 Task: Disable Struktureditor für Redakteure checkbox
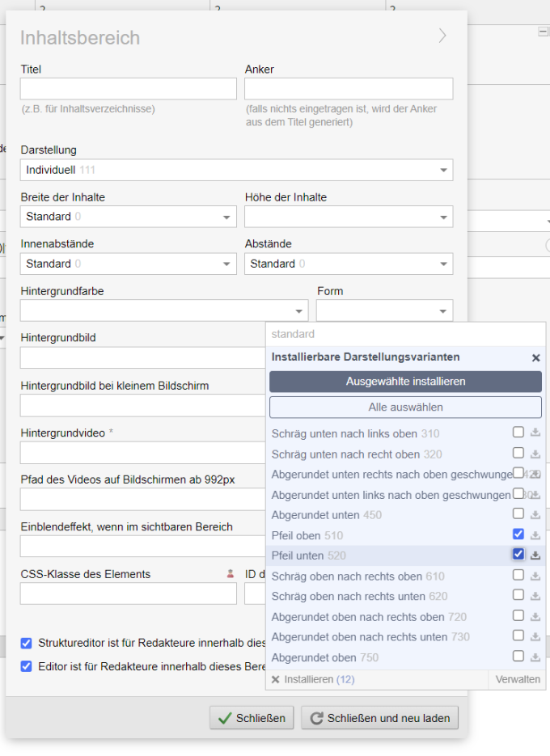27,644
